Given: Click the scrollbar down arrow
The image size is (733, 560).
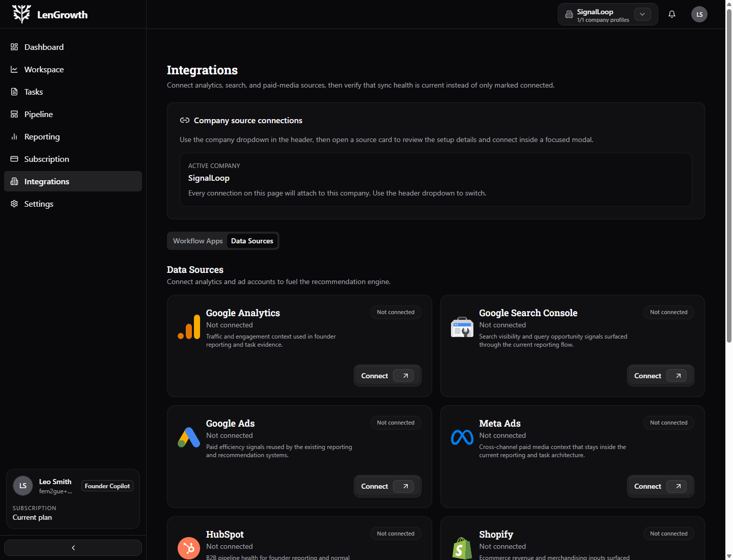Looking at the screenshot, I should pyautogui.click(x=729, y=556).
